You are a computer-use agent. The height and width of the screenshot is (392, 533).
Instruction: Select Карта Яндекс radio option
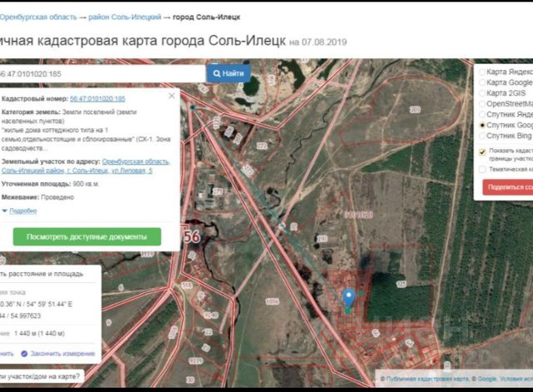click(482, 72)
